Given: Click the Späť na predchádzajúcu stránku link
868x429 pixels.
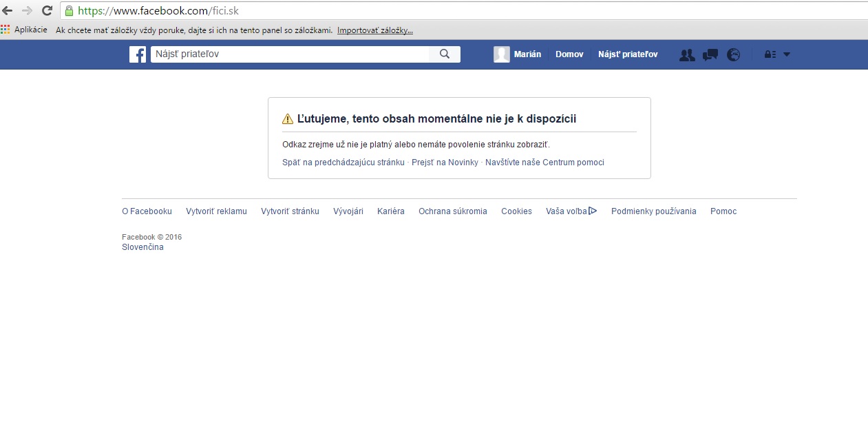Looking at the screenshot, I should (x=343, y=163).
